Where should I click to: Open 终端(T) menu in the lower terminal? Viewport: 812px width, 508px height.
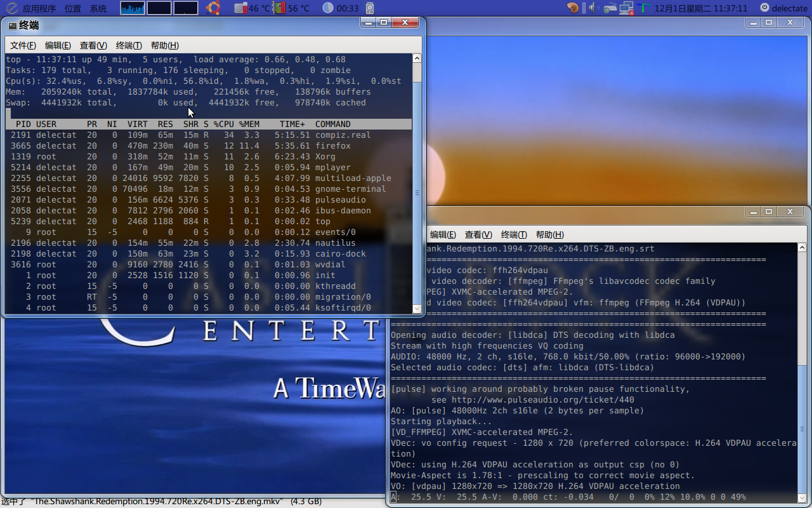coord(514,234)
